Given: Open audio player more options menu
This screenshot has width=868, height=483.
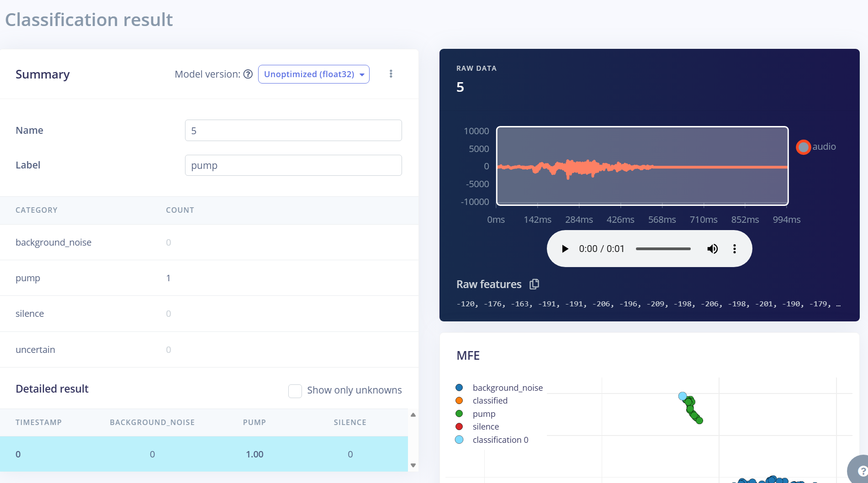Looking at the screenshot, I should tap(735, 249).
